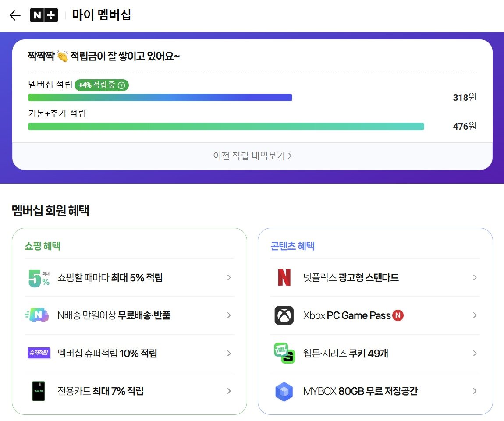Click the N배송 delivery truck icon
The image size is (504, 421).
(39, 315)
